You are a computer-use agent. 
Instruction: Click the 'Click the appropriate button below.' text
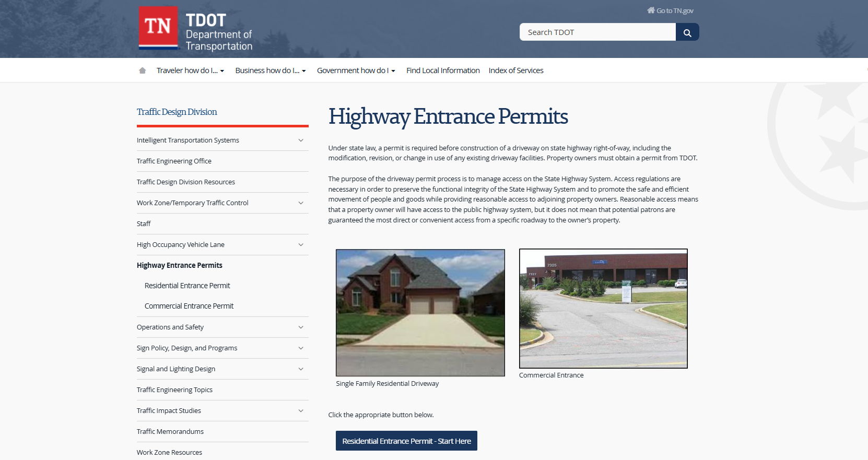click(x=381, y=415)
